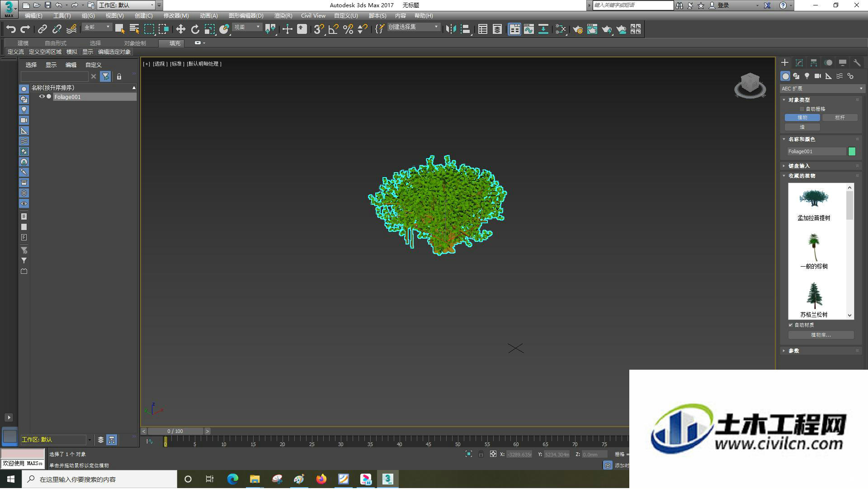
Task: Click the ViewCube in the viewport
Action: 750,85
